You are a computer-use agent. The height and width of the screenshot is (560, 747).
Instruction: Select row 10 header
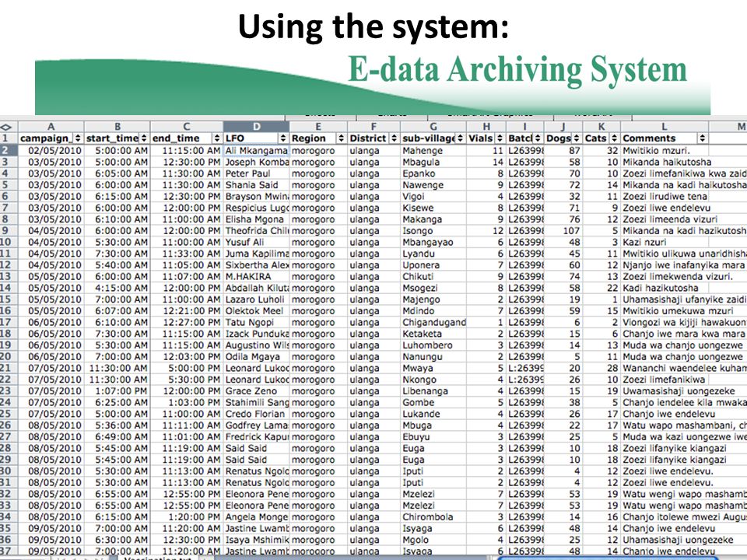[9, 242]
